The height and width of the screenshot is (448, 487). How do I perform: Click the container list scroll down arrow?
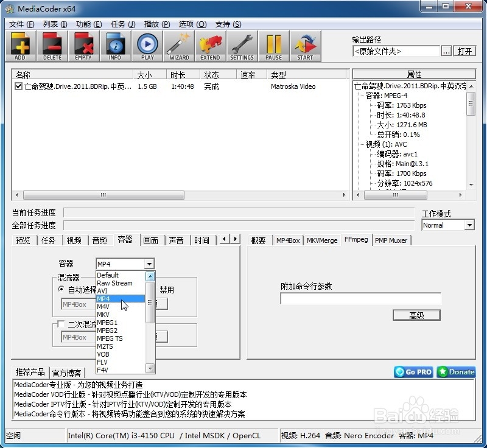tap(150, 368)
